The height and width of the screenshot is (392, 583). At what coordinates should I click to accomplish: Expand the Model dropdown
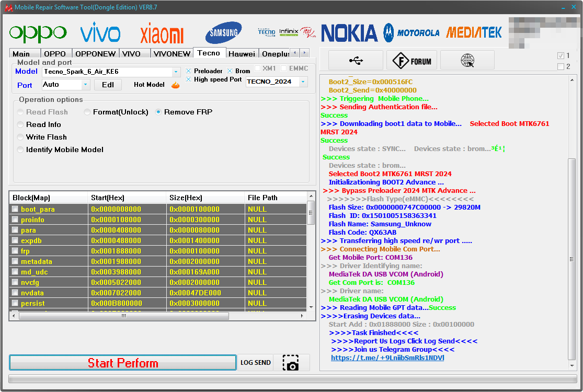[176, 72]
